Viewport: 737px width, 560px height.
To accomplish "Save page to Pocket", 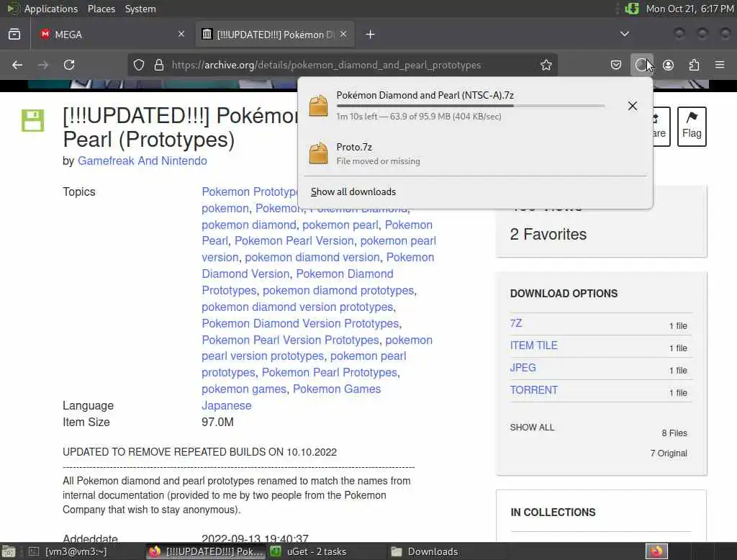I will (x=616, y=65).
